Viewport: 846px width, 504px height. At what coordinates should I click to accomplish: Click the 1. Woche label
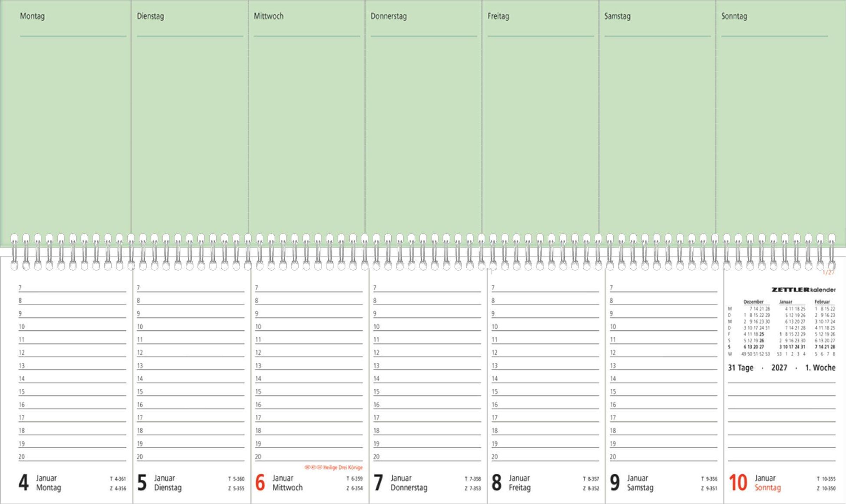[x=820, y=368]
